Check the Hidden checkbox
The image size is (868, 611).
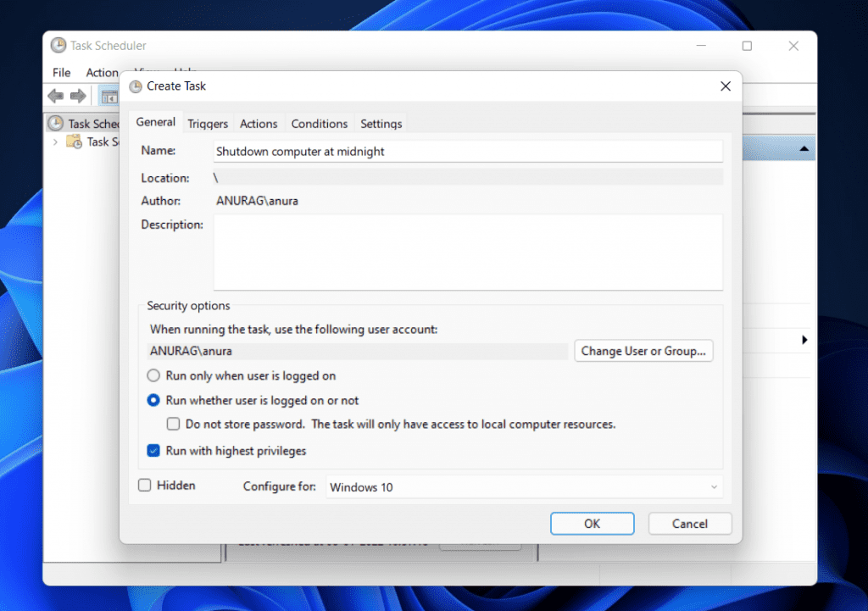[x=142, y=485]
